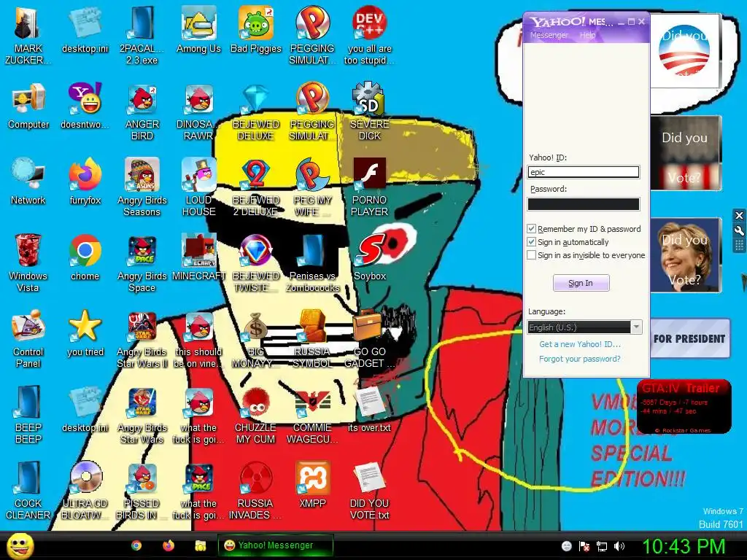Open the its over.txt file
747x560 pixels.
click(370, 408)
